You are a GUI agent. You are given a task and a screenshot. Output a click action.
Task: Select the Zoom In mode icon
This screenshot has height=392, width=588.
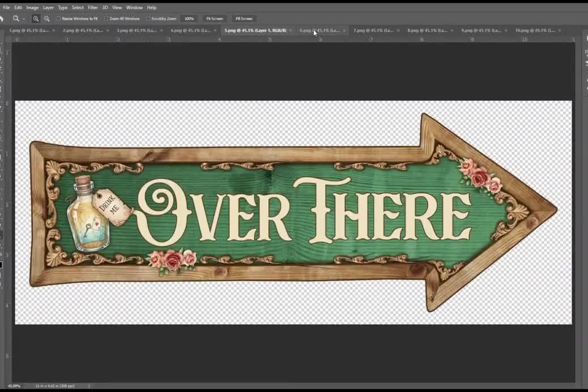(36, 18)
